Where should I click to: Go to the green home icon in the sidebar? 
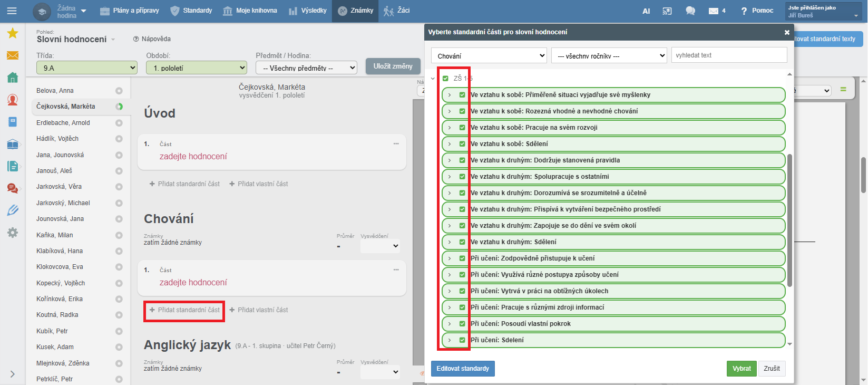[13, 78]
